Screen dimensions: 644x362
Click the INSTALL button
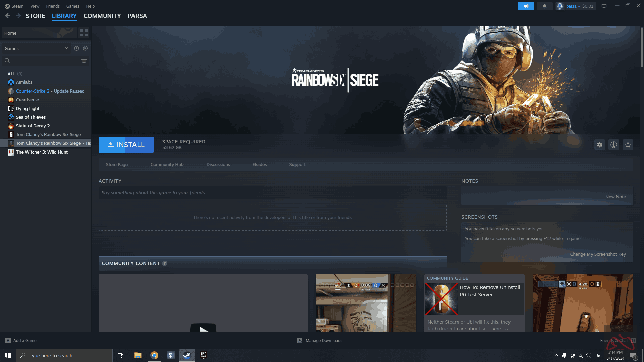126,145
